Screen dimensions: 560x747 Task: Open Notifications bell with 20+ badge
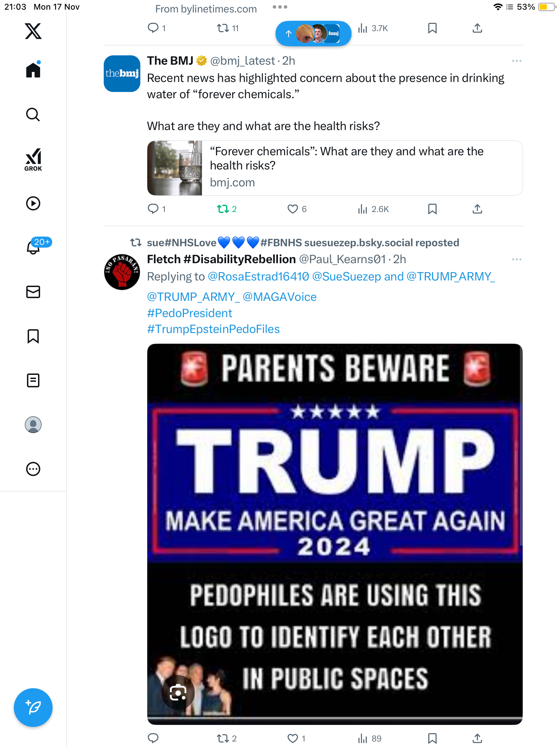coord(34,247)
